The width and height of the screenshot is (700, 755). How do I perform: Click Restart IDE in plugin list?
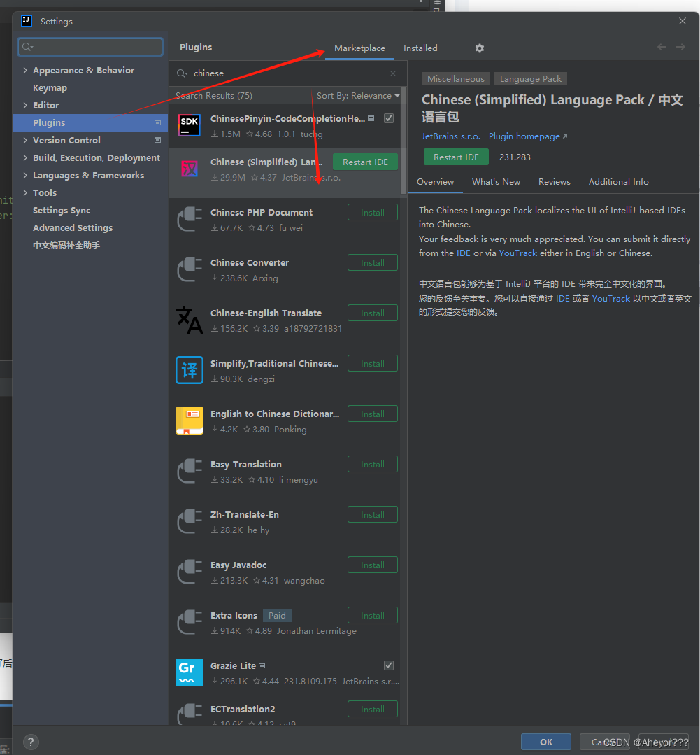(365, 162)
